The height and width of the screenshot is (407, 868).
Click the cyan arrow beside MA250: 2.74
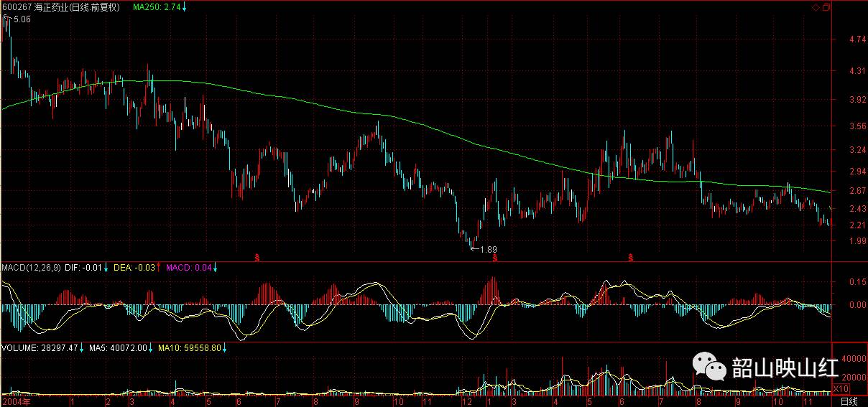(185, 7)
